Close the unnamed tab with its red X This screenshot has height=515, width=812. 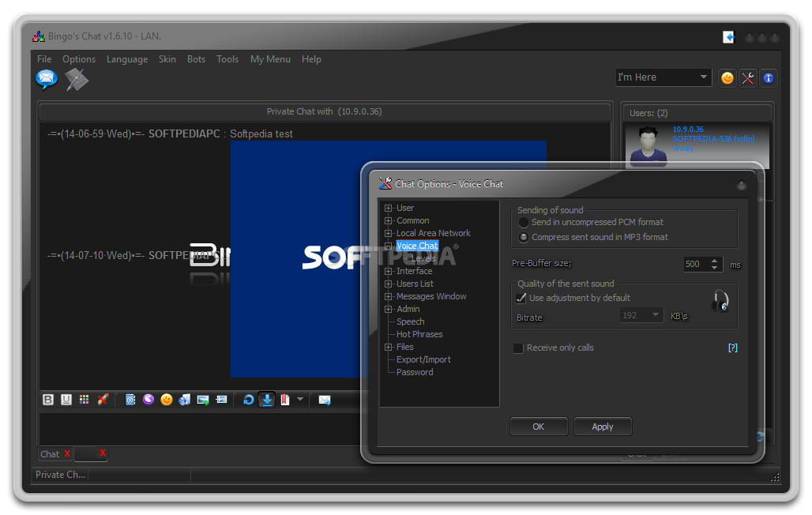103,453
